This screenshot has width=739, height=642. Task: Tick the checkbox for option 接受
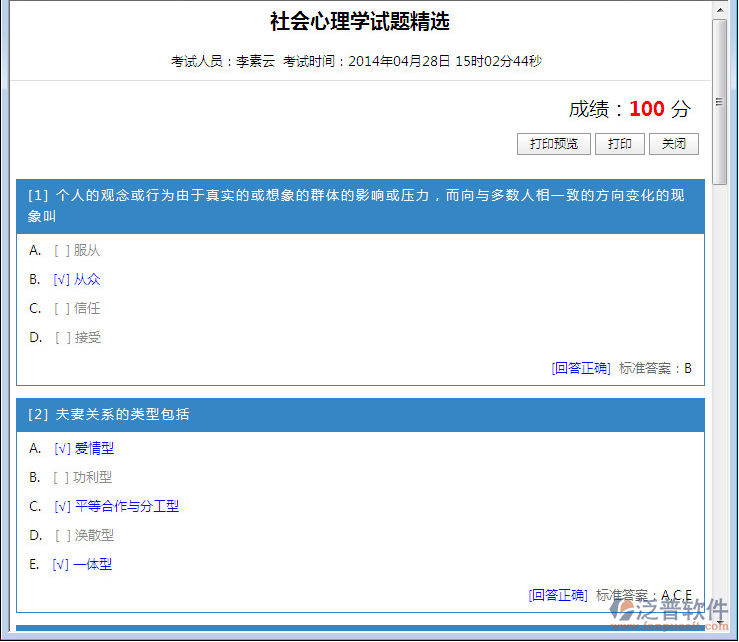(62, 337)
